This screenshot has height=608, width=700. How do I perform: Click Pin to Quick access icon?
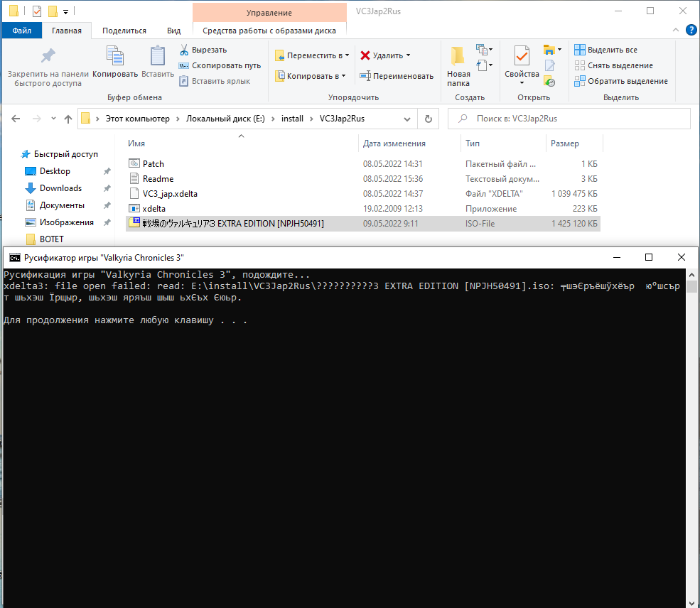48,56
